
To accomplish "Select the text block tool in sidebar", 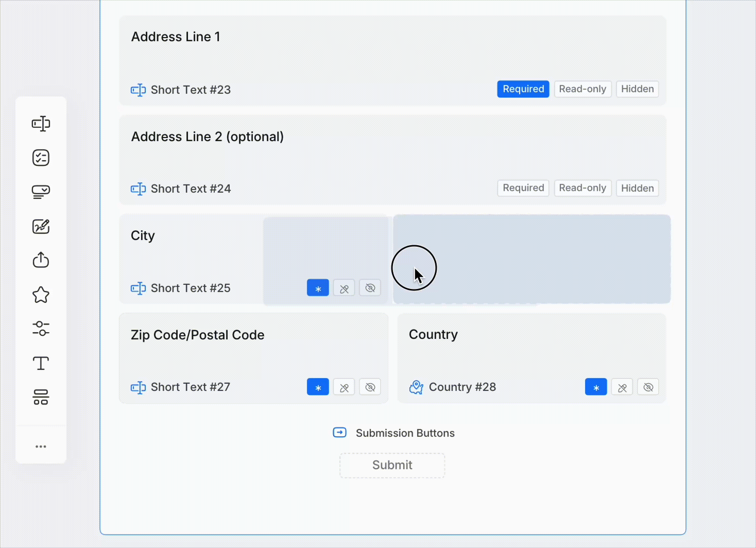I will [x=41, y=363].
